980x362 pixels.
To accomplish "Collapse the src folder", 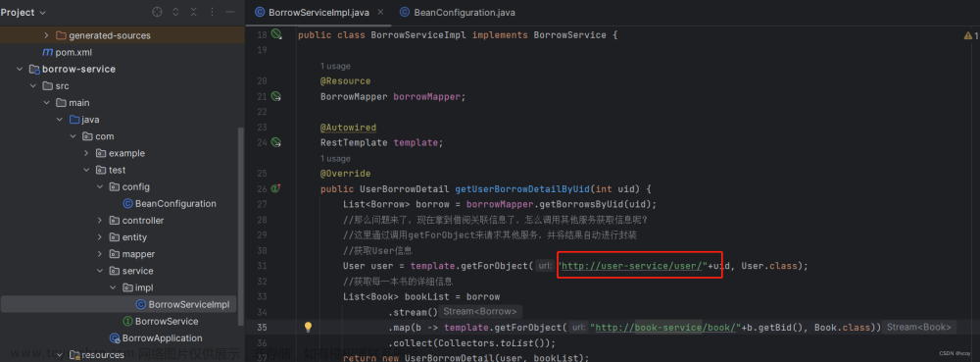I will pos(33,85).
